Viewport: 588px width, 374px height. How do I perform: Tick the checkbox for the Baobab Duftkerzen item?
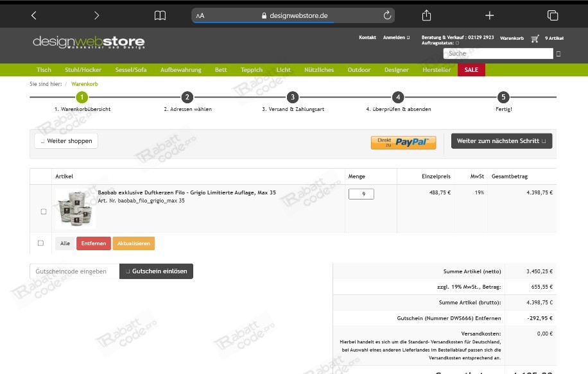pyautogui.click(x=44, y=211)
